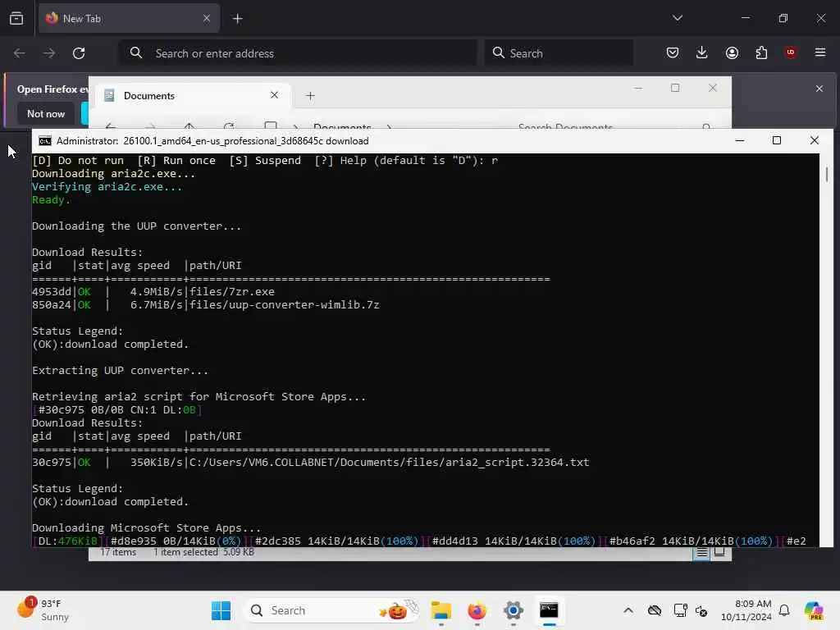Click the Firefox Search box
Image resolution: width=840 pixels, height=630 pixels.
coord(559,53)
